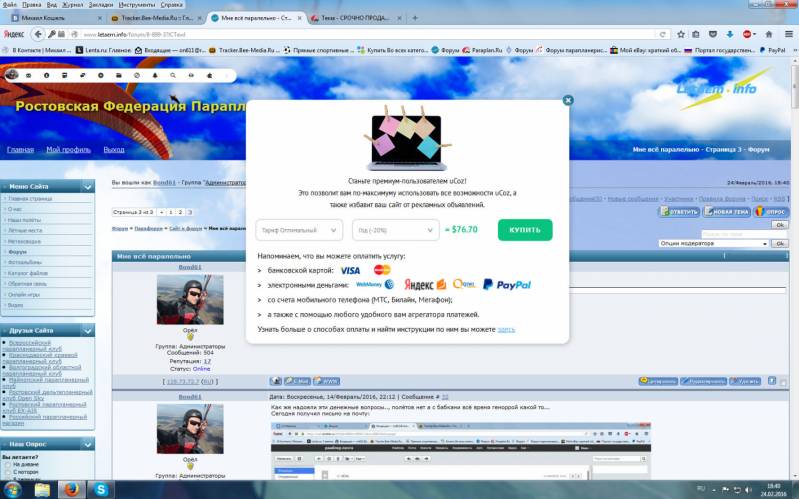Click the Windows Start button
The width and height of the screenshot is (799, 499).
click(x=14, y=489)
